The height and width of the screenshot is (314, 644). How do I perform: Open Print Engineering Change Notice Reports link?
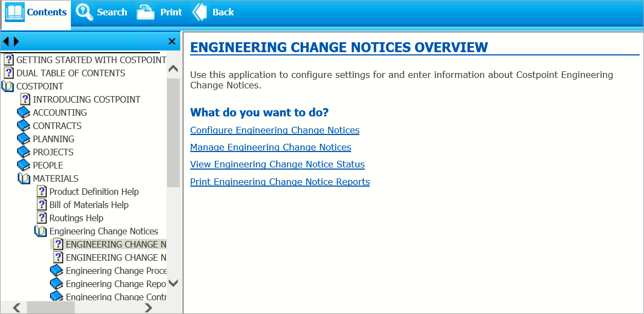click(x=280, y=182)
